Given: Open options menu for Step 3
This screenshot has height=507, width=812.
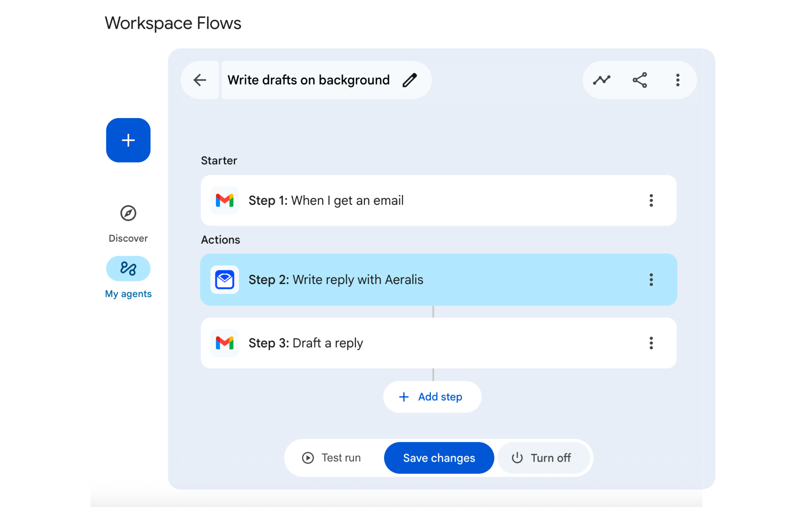Looking at the screenshot, I should pyautogui.click(x=651, y=343).
